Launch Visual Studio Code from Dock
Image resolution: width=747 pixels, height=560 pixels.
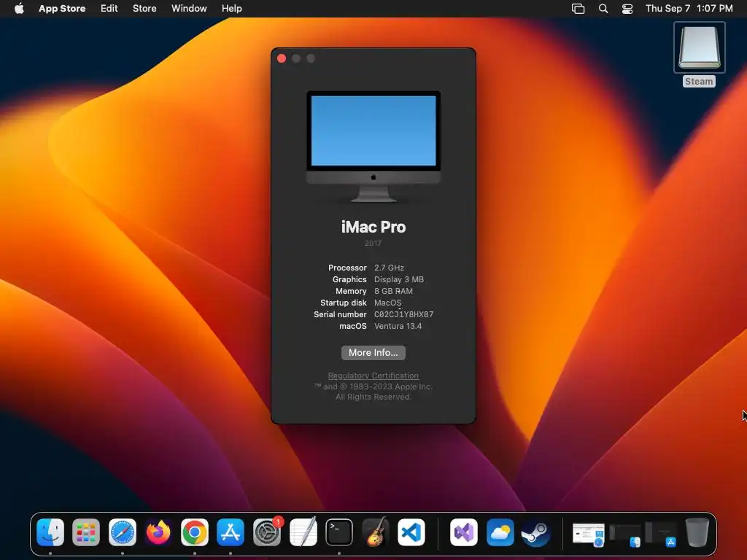(411, 532)
